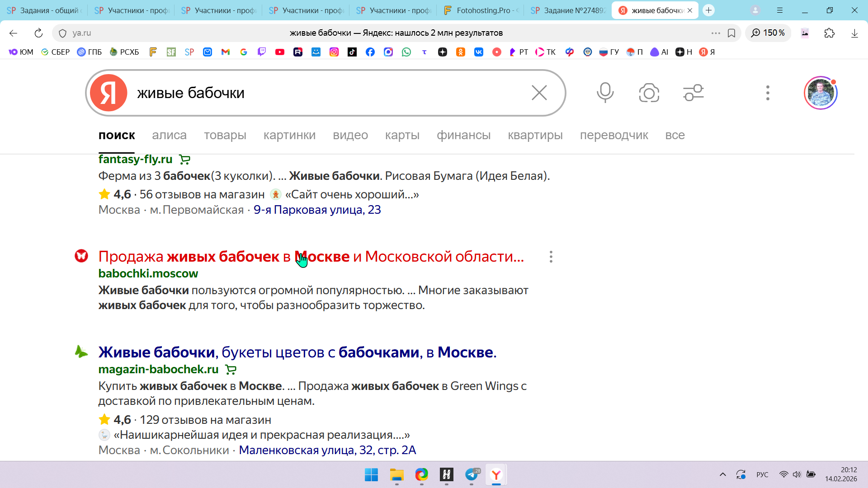Click the voice search microphone icon

tap(605, 93)
